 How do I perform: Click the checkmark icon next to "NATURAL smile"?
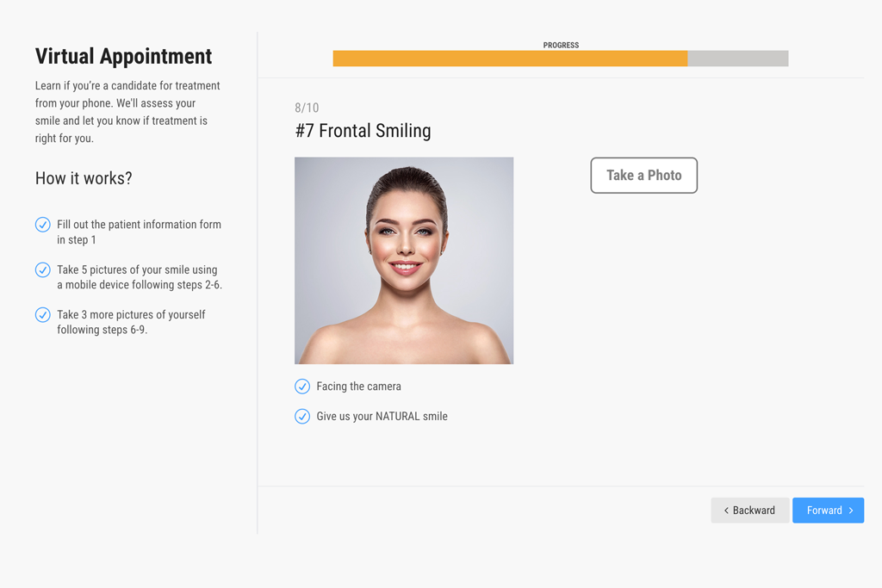(x=302, y=417)
